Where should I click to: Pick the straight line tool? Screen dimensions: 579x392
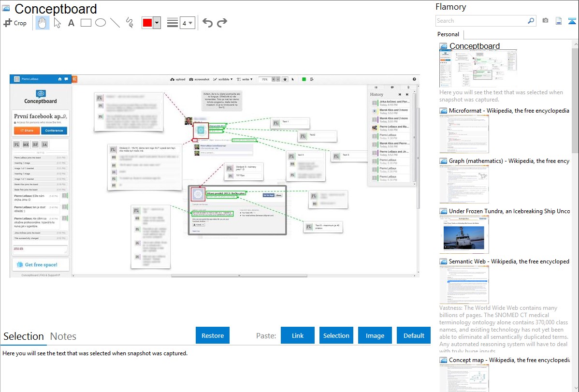coord(115,23)
